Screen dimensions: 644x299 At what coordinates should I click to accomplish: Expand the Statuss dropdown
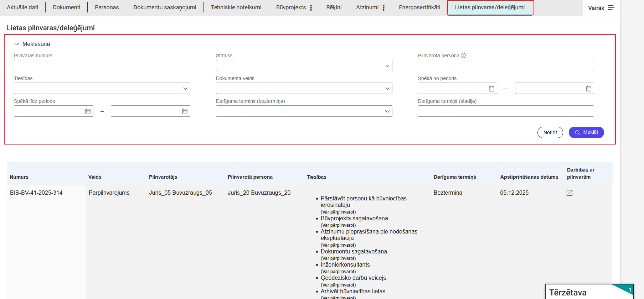point(304,65)
